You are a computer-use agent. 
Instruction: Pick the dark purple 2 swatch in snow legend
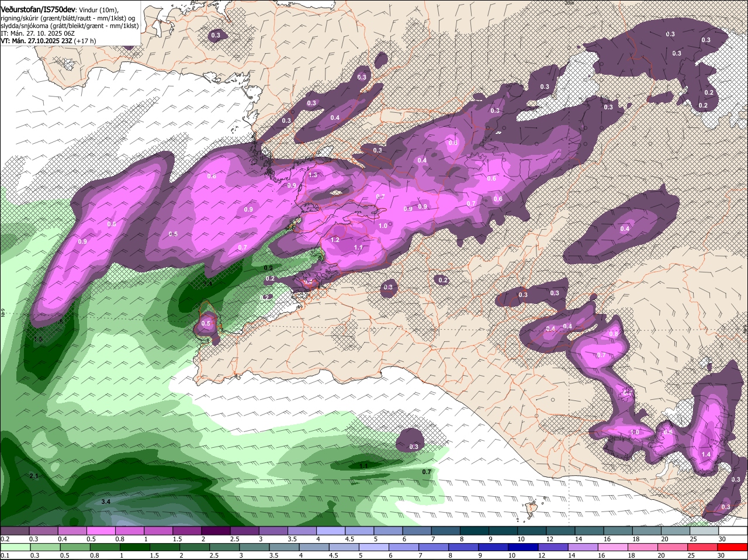[216, 531]
